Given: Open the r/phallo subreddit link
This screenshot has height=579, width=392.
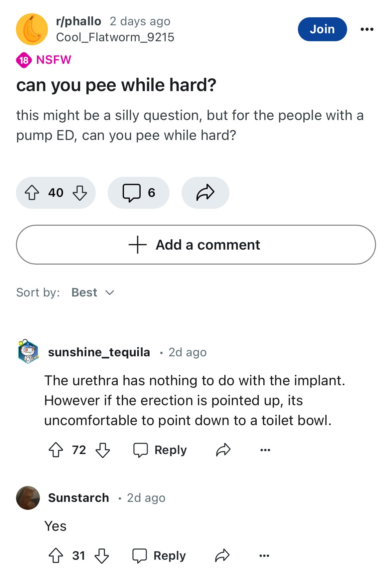Looking at the screenshot, I should [x=78, y=21].
